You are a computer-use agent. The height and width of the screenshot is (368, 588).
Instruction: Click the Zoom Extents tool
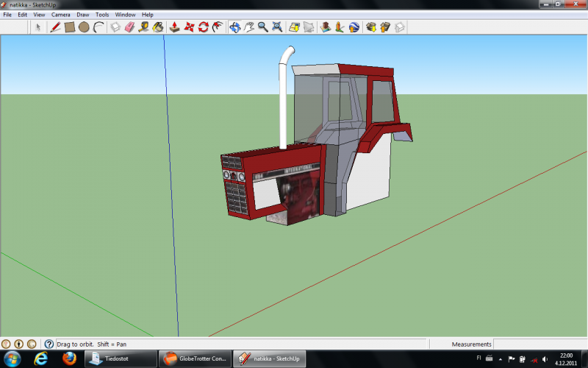[277, 27]
